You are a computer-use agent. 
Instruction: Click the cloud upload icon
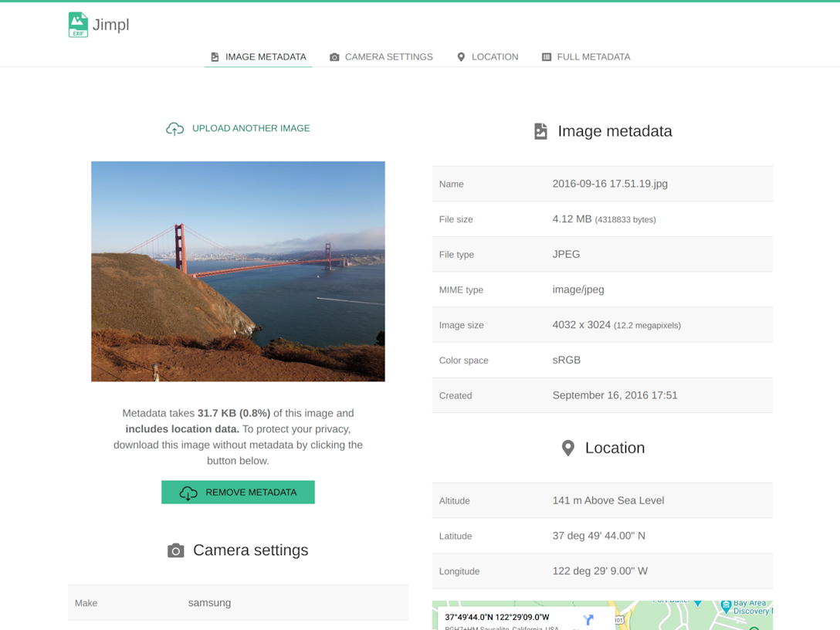(175, 129)
